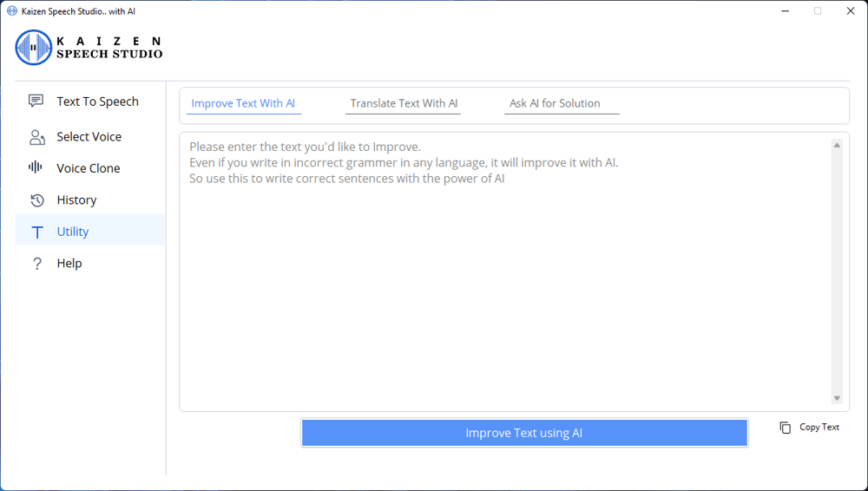Click the History clock icon

click(36, 200)
